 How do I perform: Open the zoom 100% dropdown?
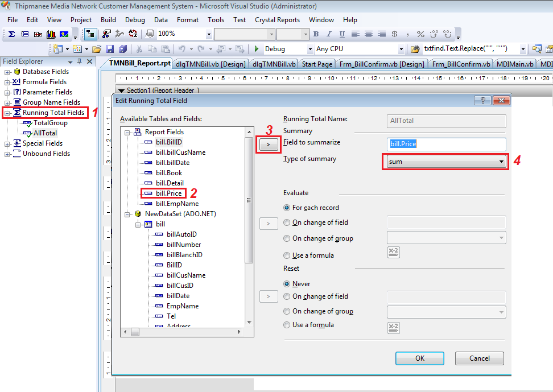pyautogui.click(x=209, y=34)
